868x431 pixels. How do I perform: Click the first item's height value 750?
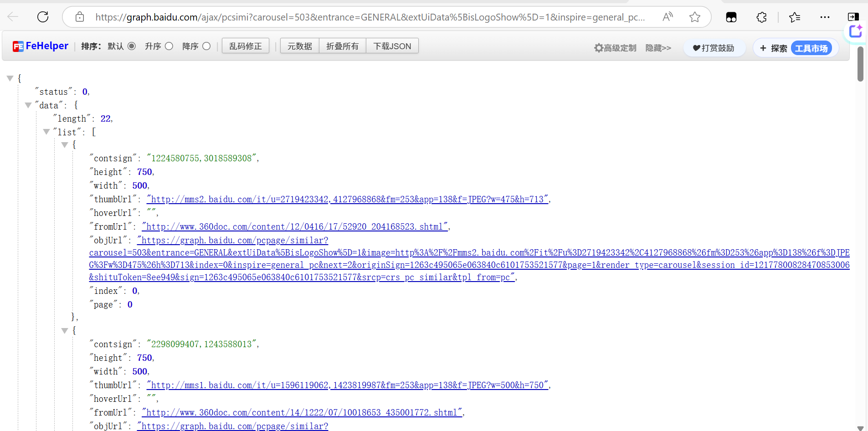pyautogui.click(x=144, y=172)
